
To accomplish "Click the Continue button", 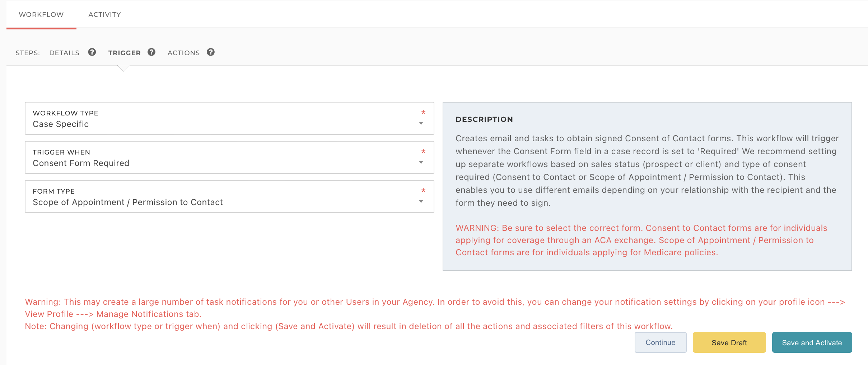I will tap(660, 342).
